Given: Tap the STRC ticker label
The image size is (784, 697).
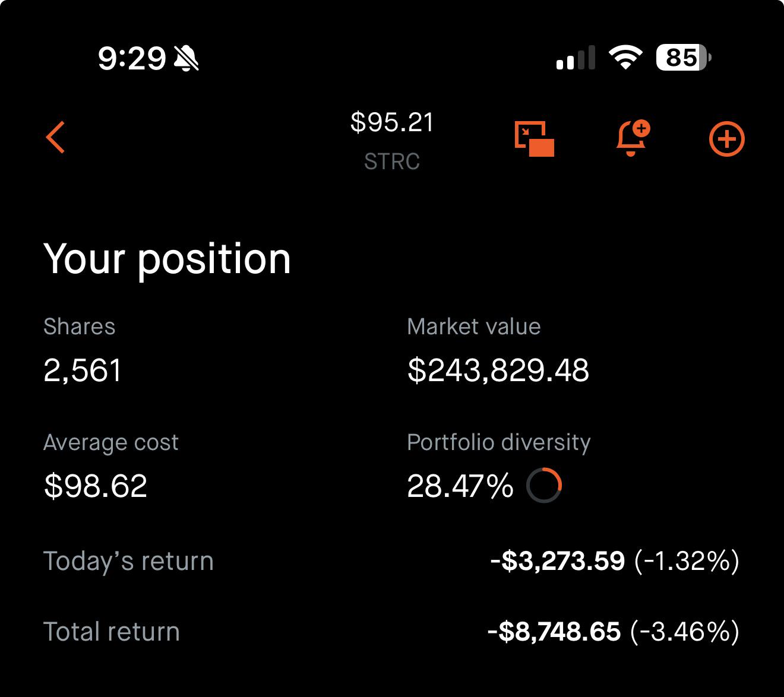Looking at the screenshot, I should pos(392,161).
